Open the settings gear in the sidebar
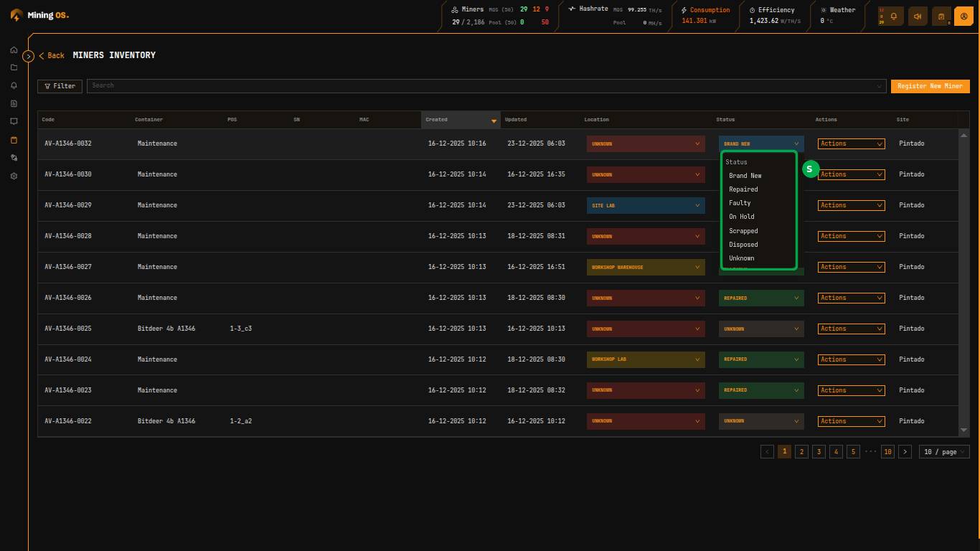980x551 pixels. pyautogui.click(x=13, y=176)
